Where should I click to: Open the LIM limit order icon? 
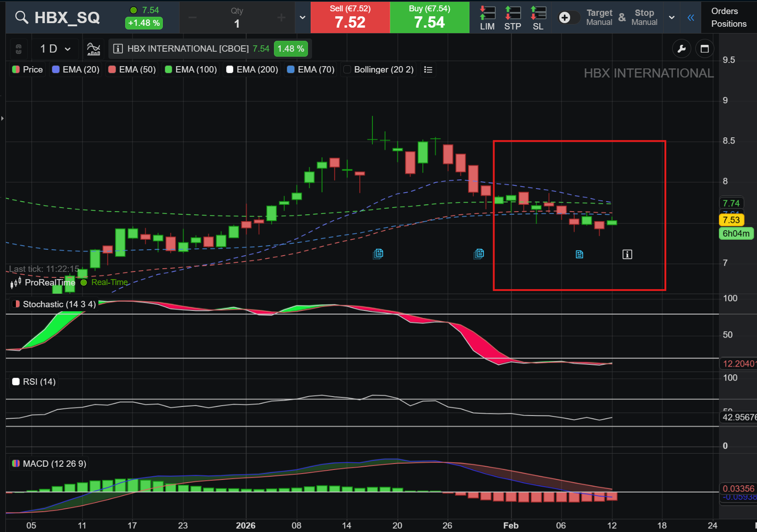[487, 18]
